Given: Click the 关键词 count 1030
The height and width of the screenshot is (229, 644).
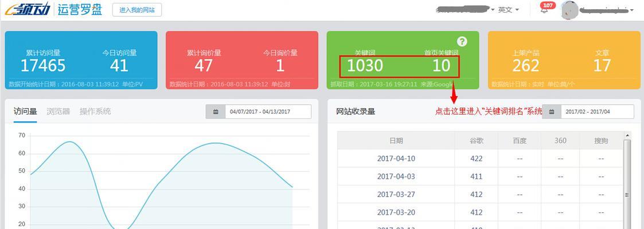Looking at the screenshot, I should (365, 65).
